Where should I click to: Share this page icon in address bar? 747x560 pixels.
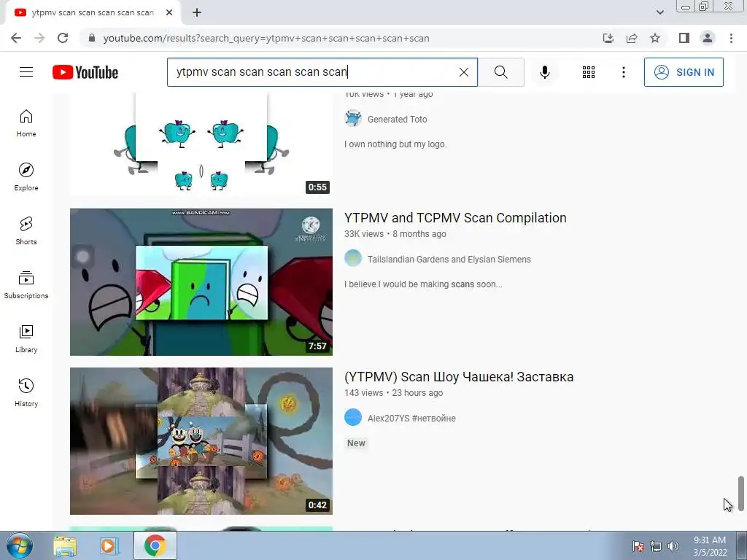[x=632, y=38]
